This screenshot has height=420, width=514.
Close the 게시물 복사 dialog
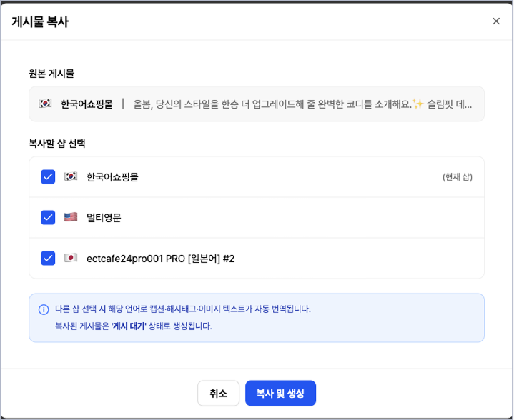(x=496, y=21)
